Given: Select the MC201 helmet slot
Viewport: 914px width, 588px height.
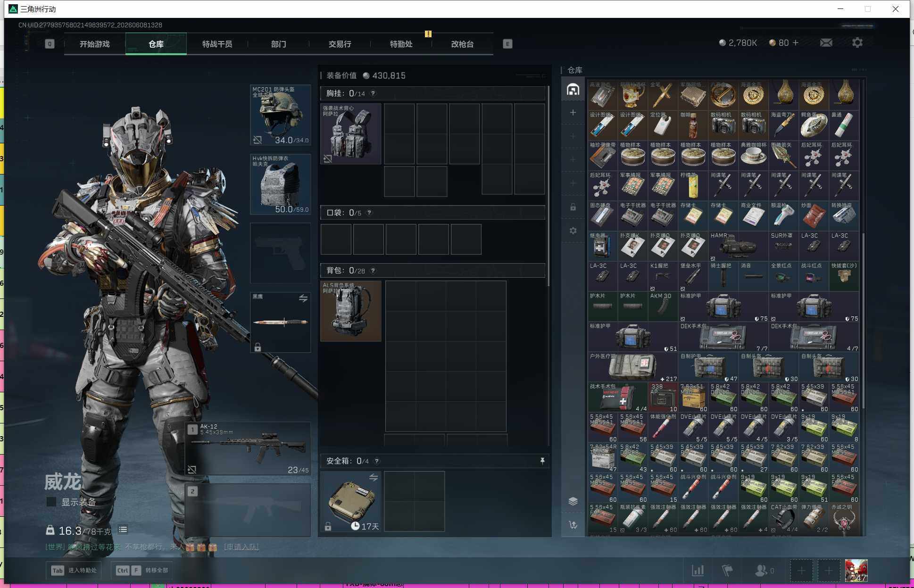Looking at the screenshot, I should pyautogui.click(x=281, y=115).
